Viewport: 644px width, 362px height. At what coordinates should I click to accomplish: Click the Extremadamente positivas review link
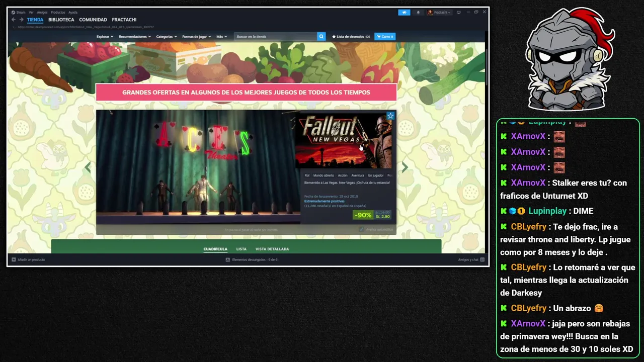point(325,201)
